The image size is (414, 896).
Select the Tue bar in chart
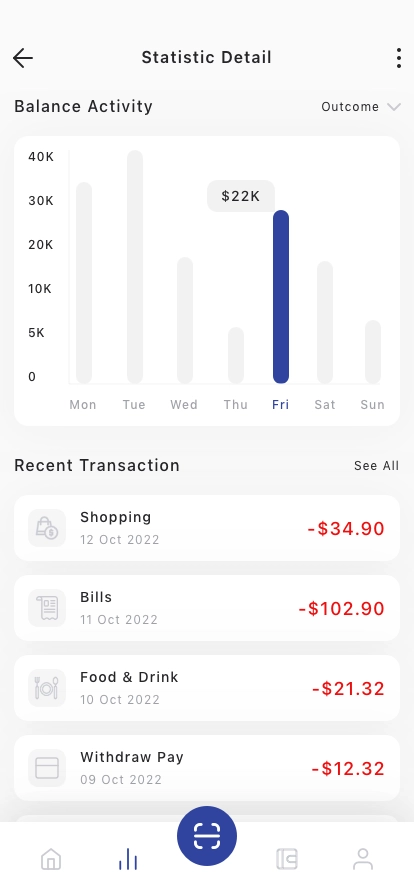[135, 267]
